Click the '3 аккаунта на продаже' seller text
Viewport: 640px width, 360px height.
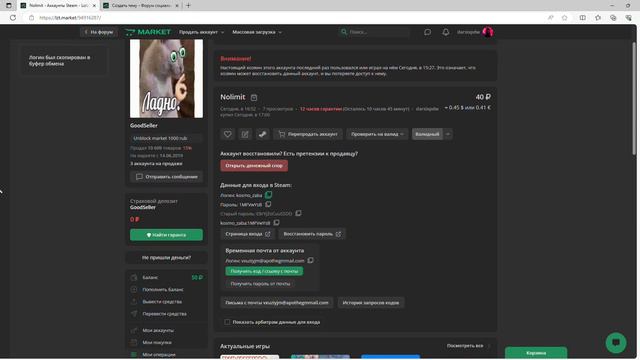pyautogui.click(x=156, y=164)
